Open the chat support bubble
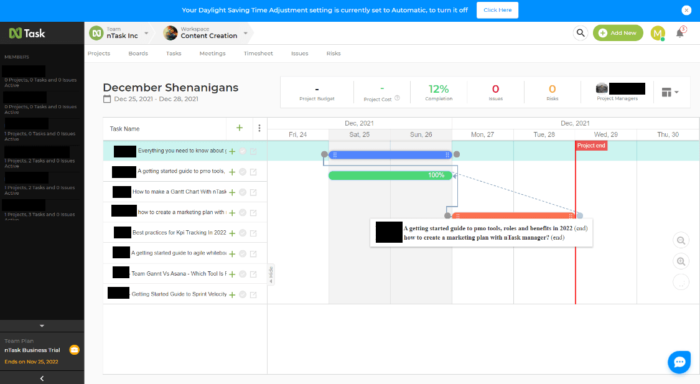 [679, 362]
